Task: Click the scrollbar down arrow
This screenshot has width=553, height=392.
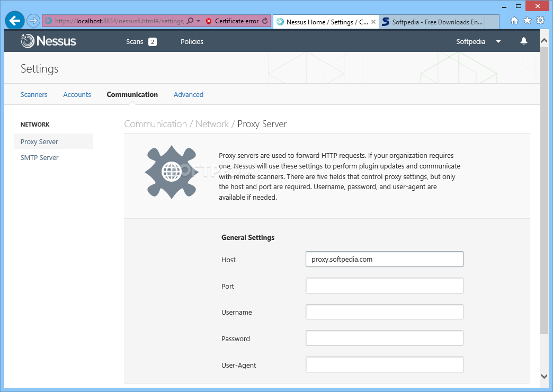Action: 544,377
